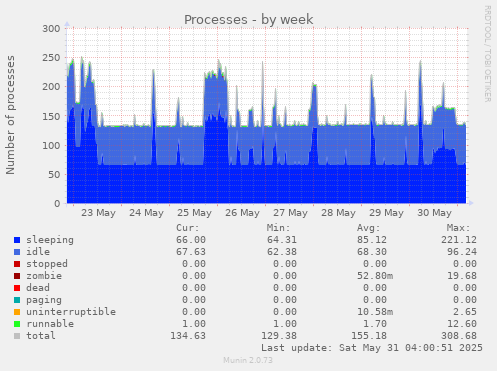The image size is (497, 371).
Task: Click the 'stopped' legend label
Action: tap(47, 264)
